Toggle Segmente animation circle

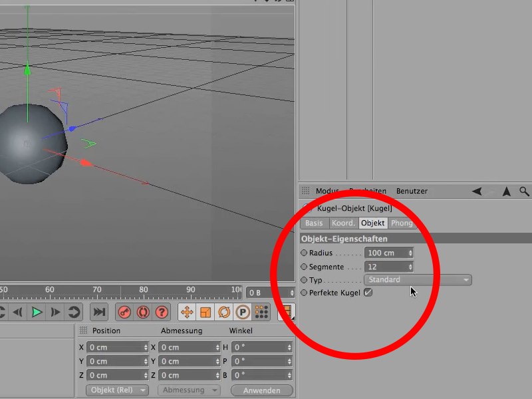[x=304, y=267]
